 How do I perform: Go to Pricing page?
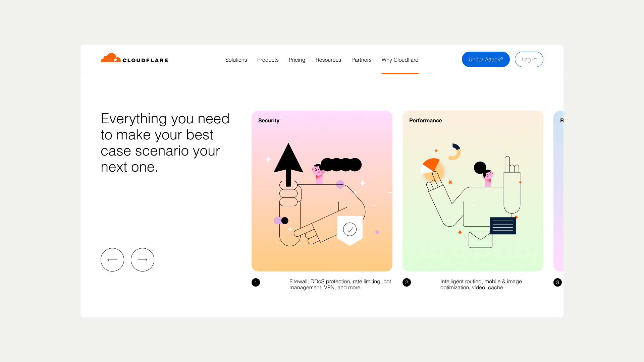[x=297, y=60]
